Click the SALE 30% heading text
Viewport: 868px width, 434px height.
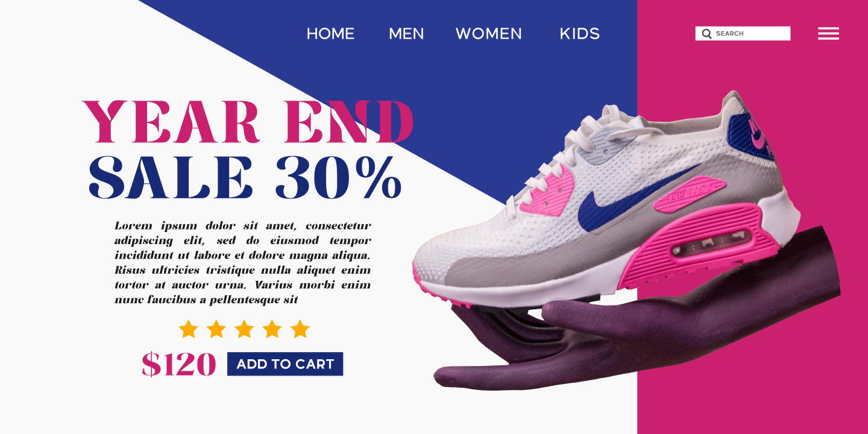click(x=245, y=177)
